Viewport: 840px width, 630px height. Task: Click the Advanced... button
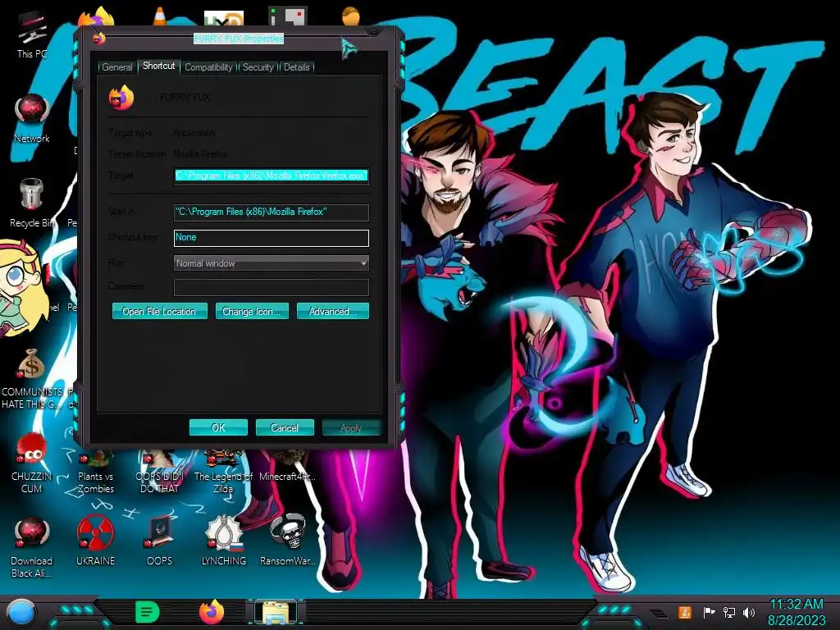(333, 311)
